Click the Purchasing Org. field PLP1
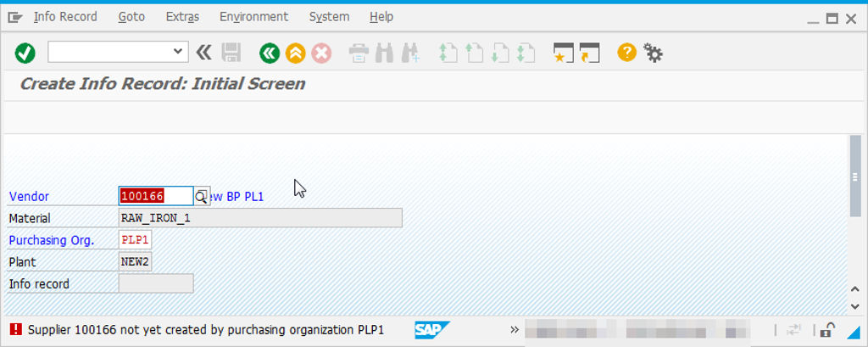 (x=135, y=240)
